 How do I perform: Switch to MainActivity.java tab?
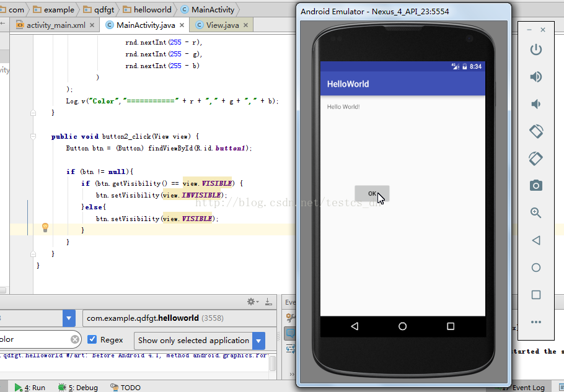click(145, 25)
